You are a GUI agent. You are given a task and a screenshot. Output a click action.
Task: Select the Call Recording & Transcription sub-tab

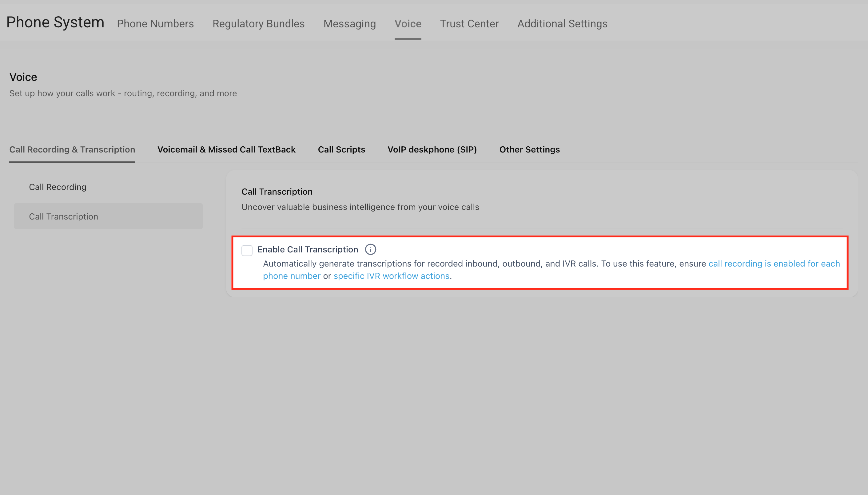pyautogui.click(x=72, y=150)
